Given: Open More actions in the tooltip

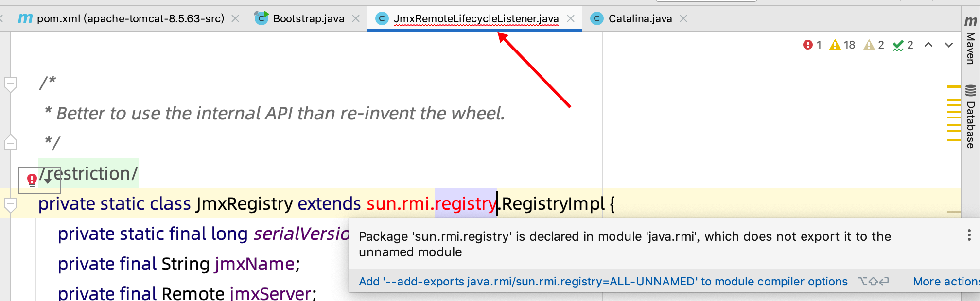Looking at the screenshot, I should pyautogui.click(x=945, y=282).
